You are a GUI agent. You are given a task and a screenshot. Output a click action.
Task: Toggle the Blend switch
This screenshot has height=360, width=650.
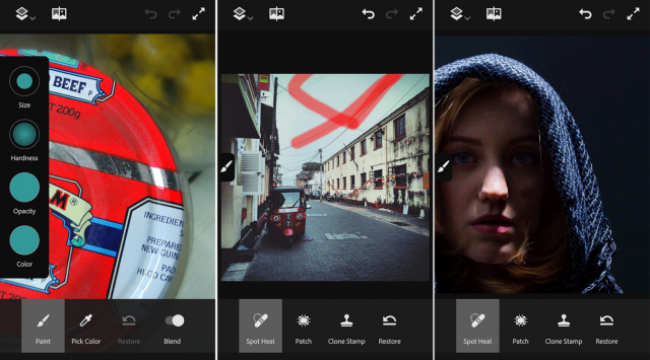click(x=174, y=321)
